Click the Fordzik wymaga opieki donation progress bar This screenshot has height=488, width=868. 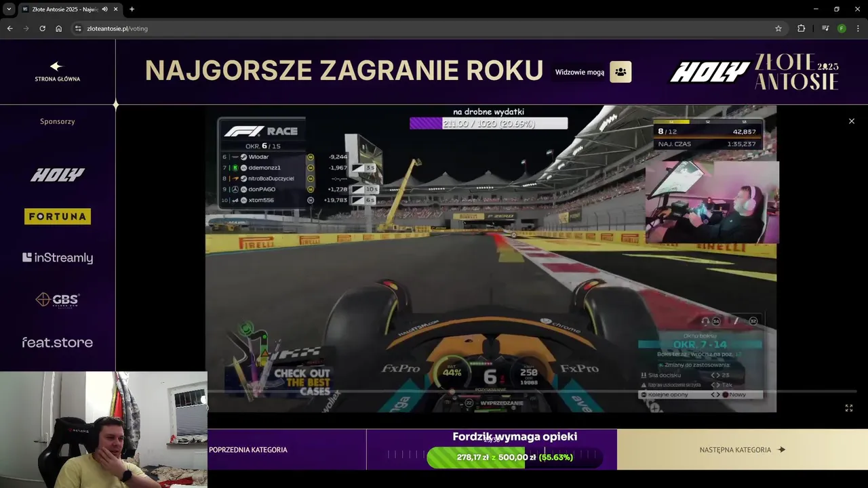click(515, 457)
